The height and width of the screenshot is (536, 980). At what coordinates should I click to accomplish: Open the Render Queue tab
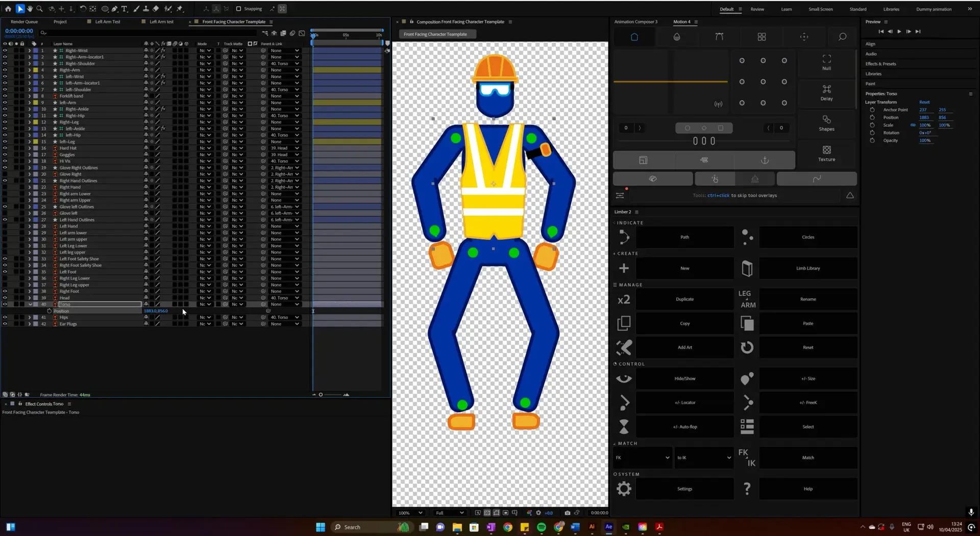pos(24,22)
